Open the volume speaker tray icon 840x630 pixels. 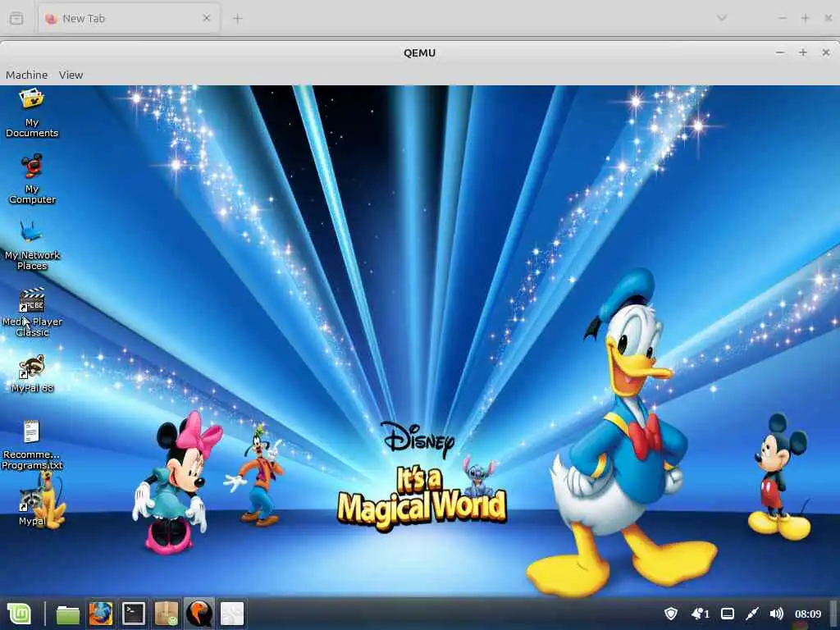pos(776,614)
